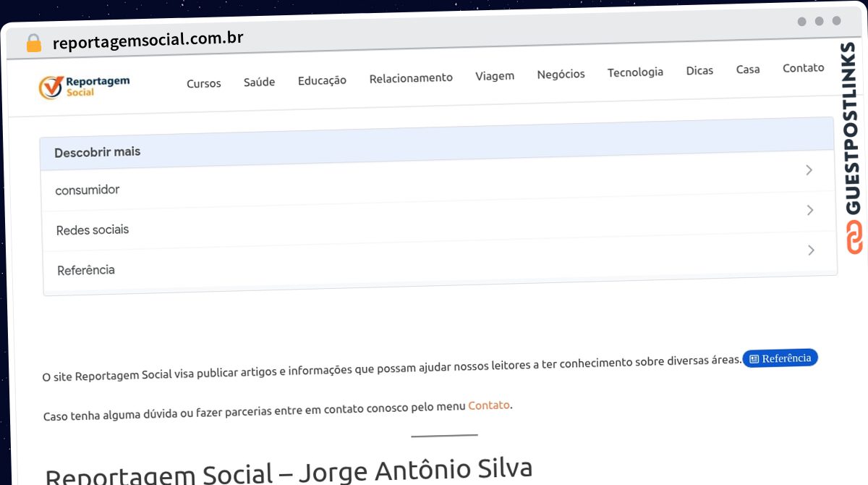Open Contato in the navigation bar
This screenshot has height=485, width=868.
[803, 68]
